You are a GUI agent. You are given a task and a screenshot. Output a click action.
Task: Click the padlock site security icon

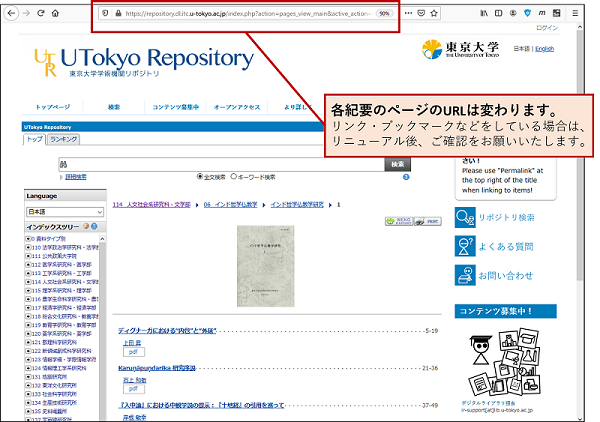point(118,13)
